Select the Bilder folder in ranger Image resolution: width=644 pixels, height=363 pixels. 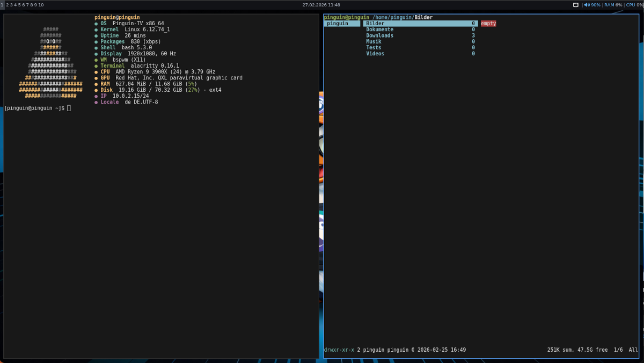tap(375, 24)
